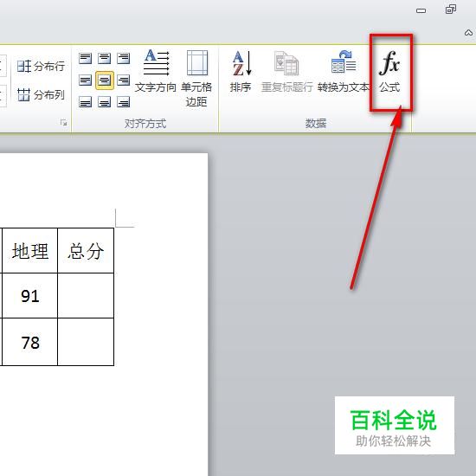Screen dimensions: 476x476
Task: Click the 地理 header cell
Action: tap(29, 251)
